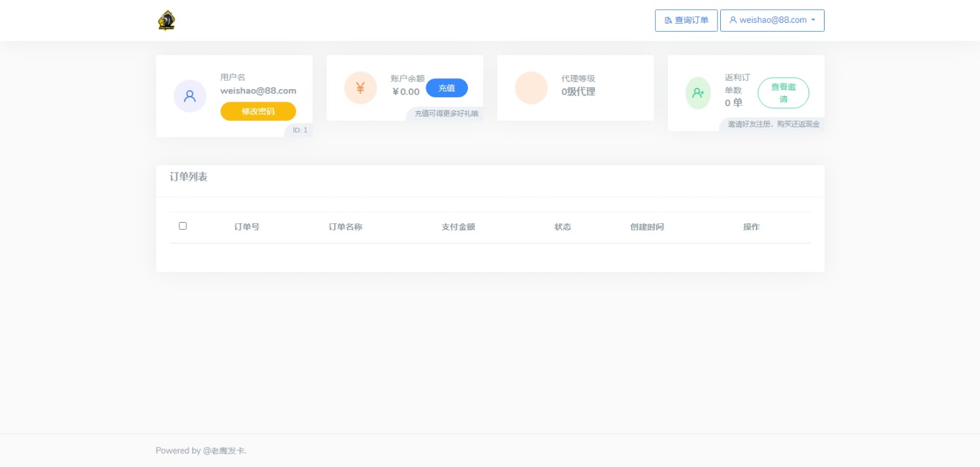Viewport: 980px width, 467px height.
Task: Click the 创建时间 column header
Action: (x=647, y=227)
